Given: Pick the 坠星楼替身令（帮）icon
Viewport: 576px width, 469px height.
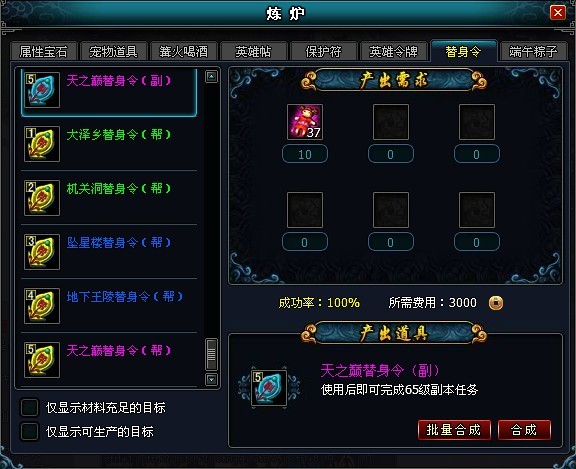Looking at the screenshot, I should pyautogui.click(x=42, y=252).
